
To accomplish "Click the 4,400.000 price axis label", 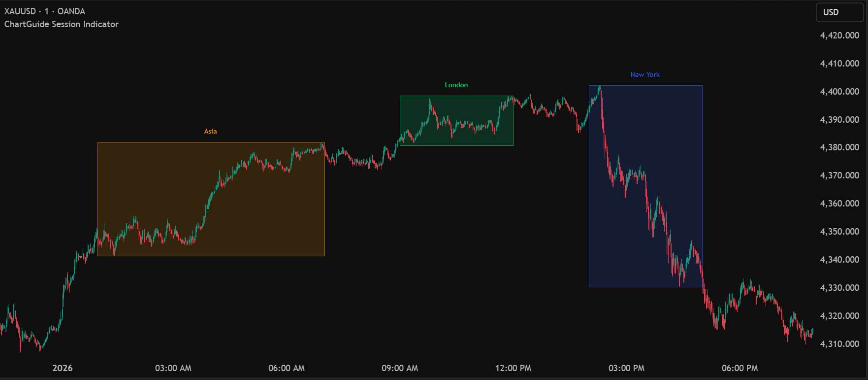I will [839, 92].
